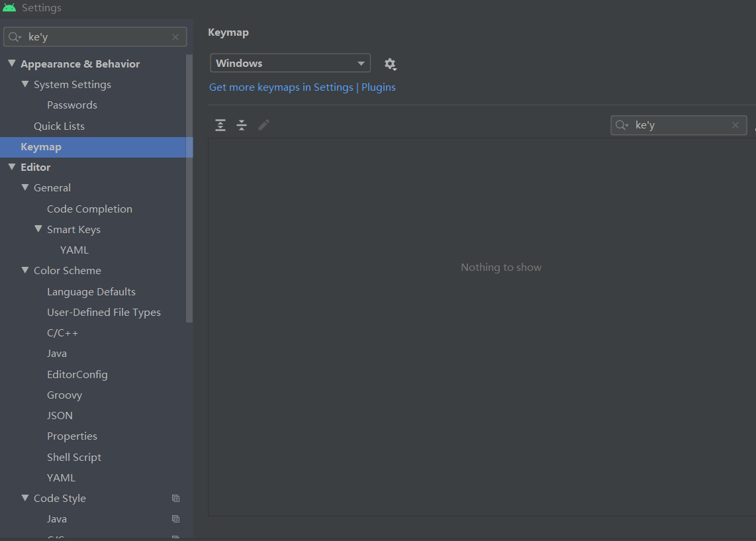756x541 pixels.
Task: Click magnifier icon in sidebar search
Action: pos(15,37)
